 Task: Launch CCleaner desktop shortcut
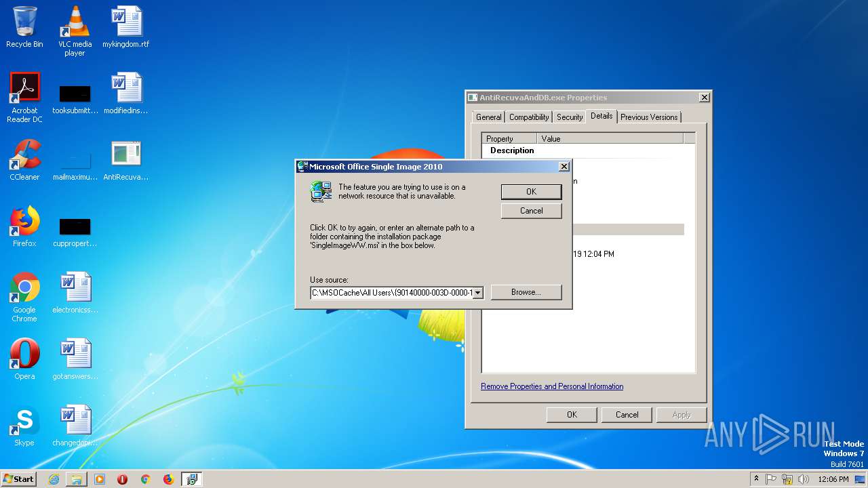click(24, 160)
